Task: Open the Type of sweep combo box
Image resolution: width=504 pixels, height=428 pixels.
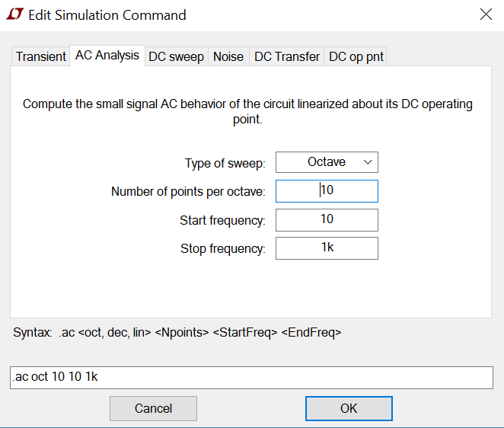Action: (326, 162)
